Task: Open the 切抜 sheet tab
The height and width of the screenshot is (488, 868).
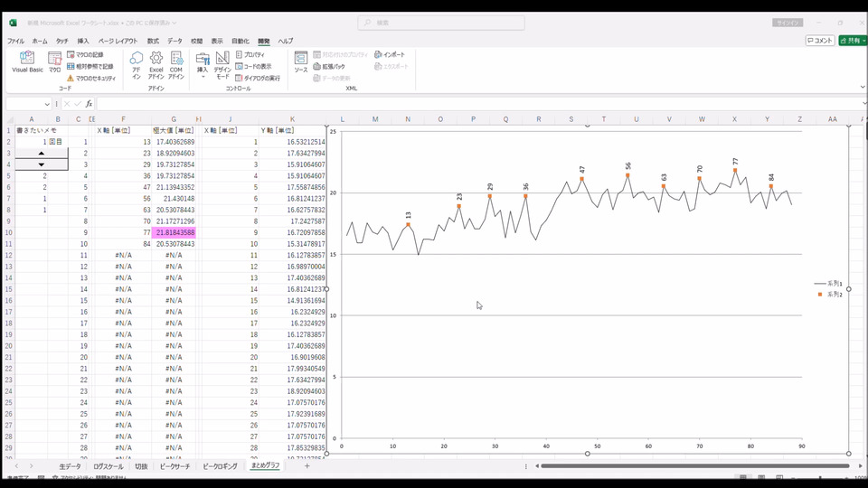Action: (x=141, y=466)
